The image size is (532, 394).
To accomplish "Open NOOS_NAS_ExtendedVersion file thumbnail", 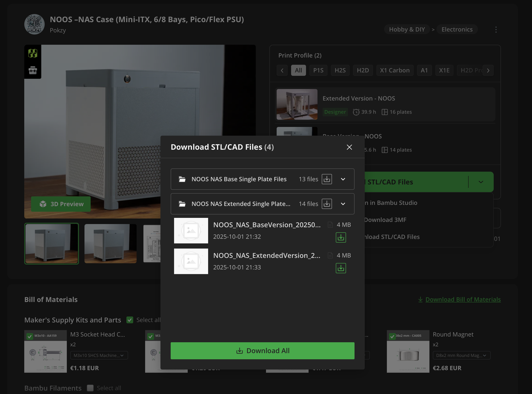I will [x=191, y=261].
